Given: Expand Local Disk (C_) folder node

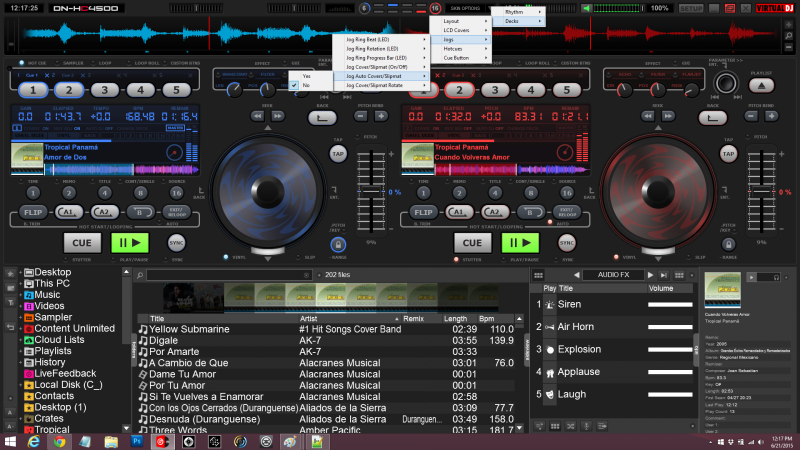Looking at the screenshot, I should pyautogui.click(x=20, y=385).
